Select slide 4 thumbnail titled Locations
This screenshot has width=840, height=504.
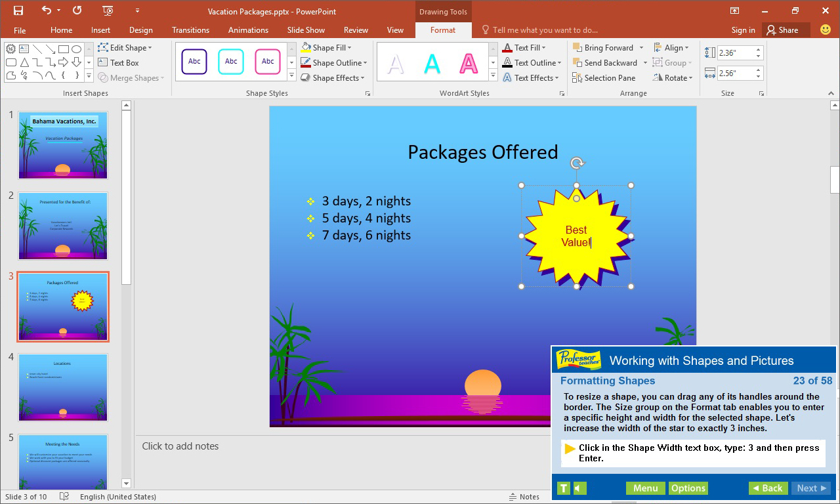pos(62,387)
